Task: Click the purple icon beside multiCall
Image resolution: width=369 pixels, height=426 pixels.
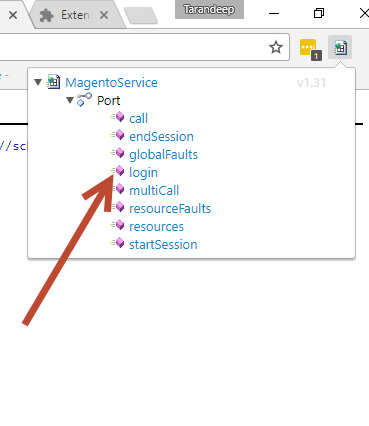Action: click(x=119, y=189)
